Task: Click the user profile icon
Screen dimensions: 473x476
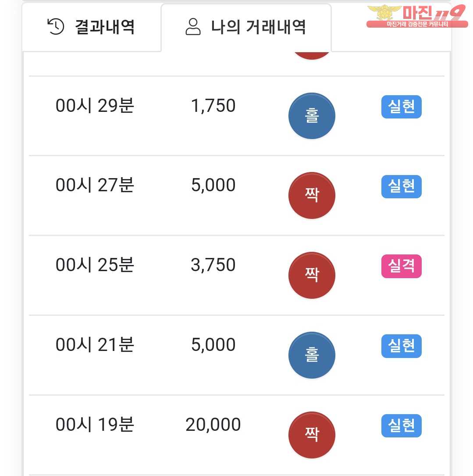Action: point(192,27)
